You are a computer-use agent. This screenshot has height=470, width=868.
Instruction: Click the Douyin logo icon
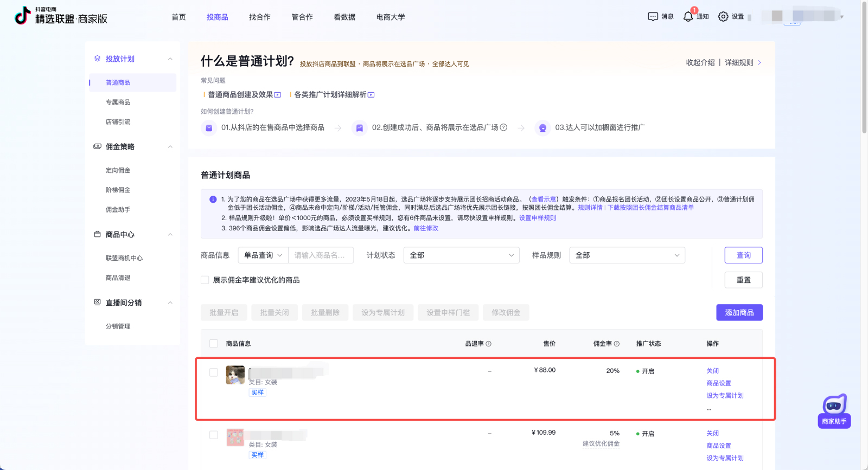click(x=22, y=16)
